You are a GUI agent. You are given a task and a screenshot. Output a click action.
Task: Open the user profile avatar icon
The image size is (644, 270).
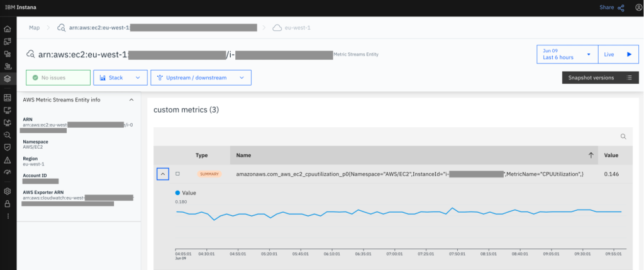click(x=638, y=8)
